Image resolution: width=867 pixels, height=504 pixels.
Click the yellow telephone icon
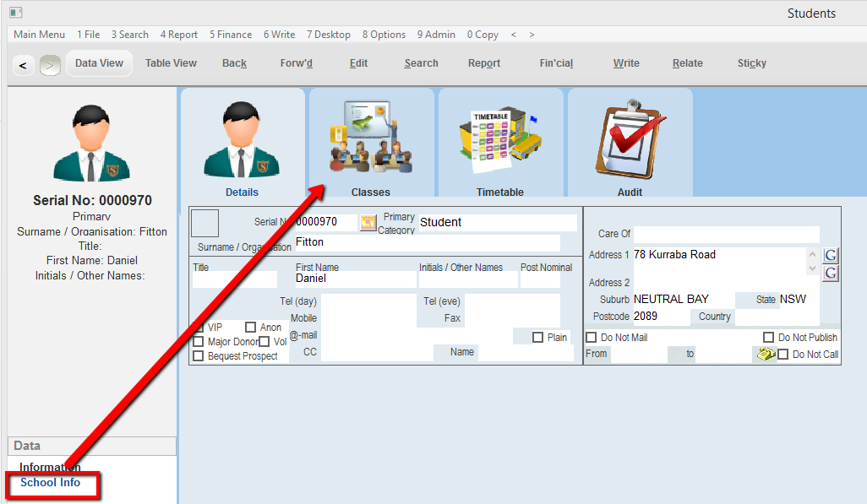point(766,355)
